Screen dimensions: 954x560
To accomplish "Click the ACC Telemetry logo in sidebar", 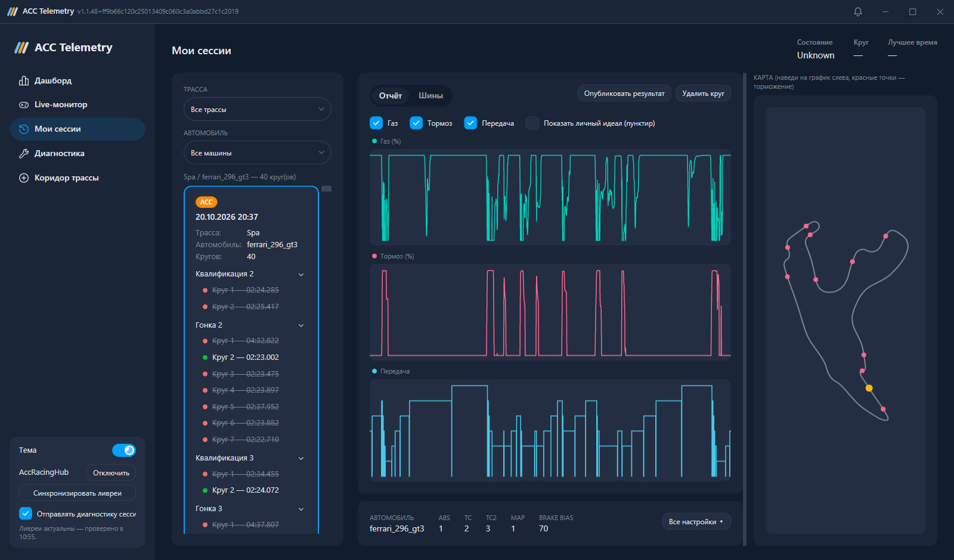I will point(21,48).
